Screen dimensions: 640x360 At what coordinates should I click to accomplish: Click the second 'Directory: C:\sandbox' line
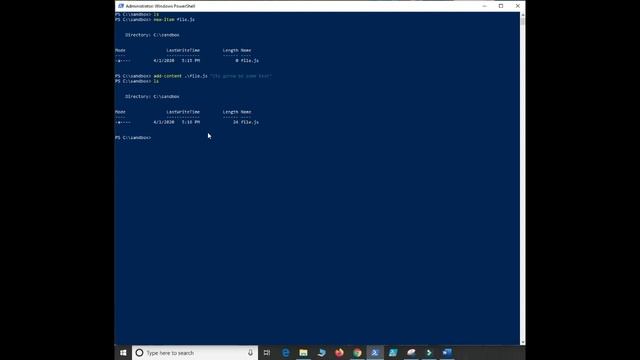(x=152, y=97)
